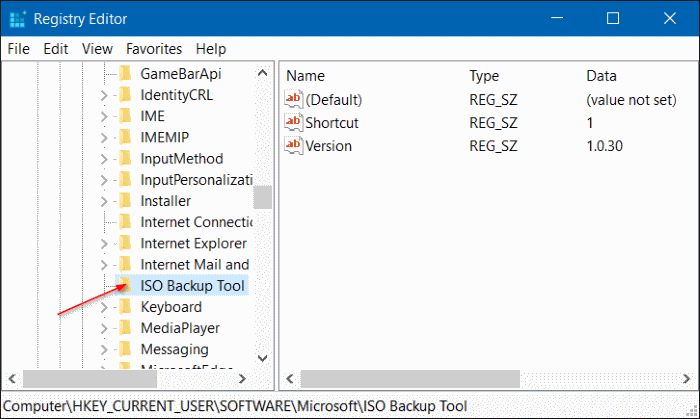Sort values by Name column header
Viewport: 700px width, 419px height.
pos(305,76)
